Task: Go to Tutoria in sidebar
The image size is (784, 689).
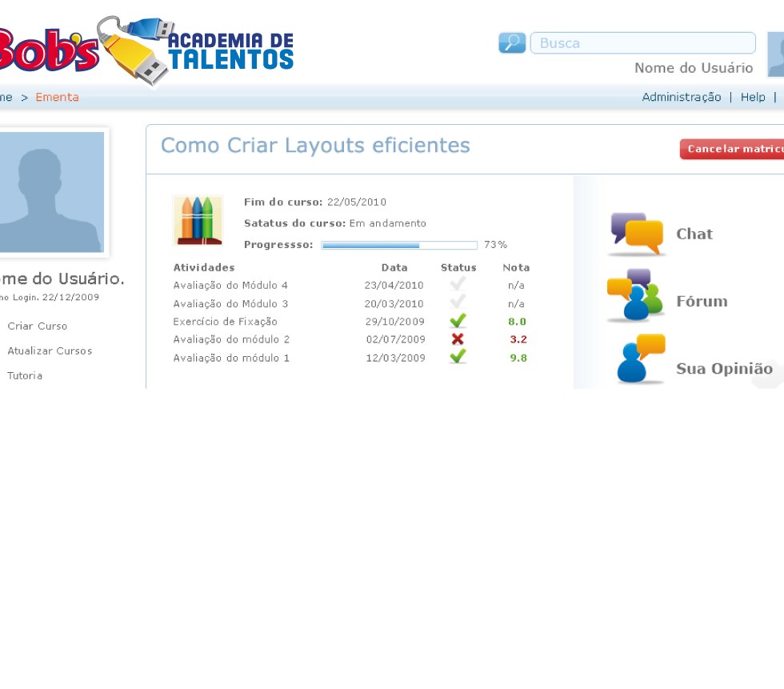Action: pos(25,376)
